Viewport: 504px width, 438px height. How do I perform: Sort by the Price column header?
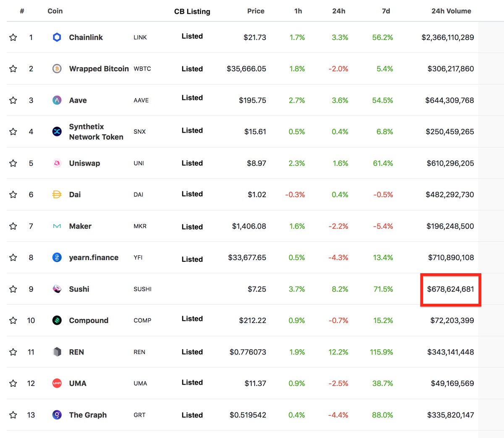[x=256, y=11]
